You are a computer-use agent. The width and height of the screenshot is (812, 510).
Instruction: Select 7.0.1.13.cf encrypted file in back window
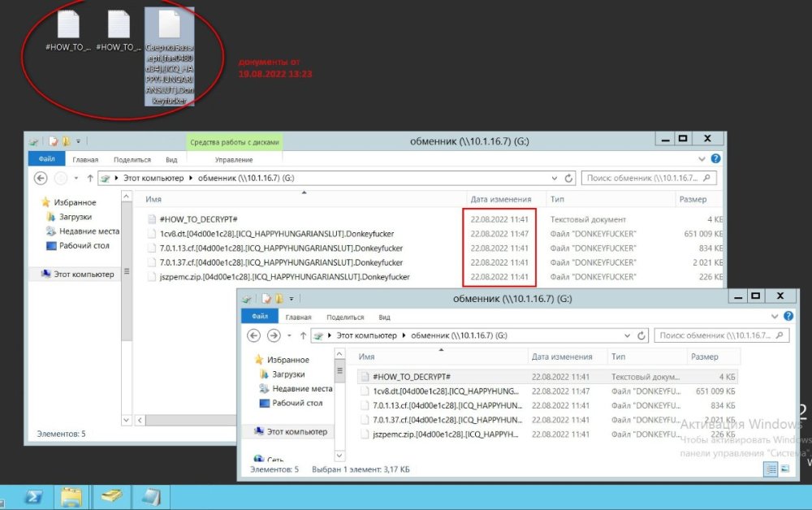281,249
